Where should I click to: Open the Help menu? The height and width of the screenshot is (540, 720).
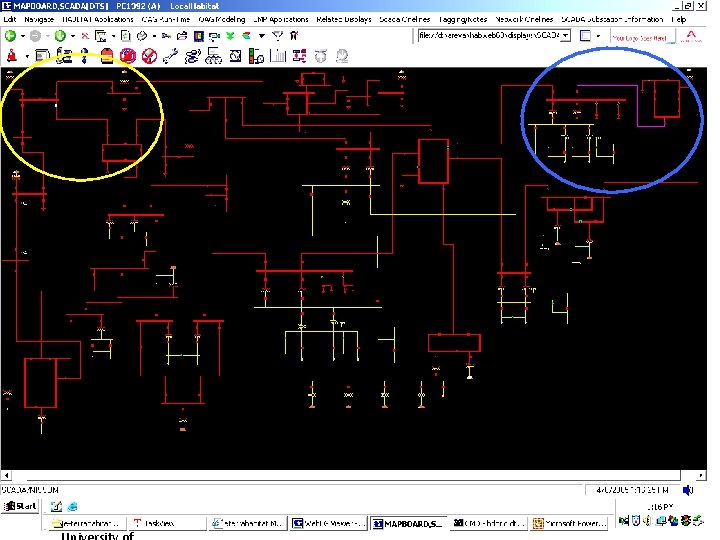pos(679,19)
